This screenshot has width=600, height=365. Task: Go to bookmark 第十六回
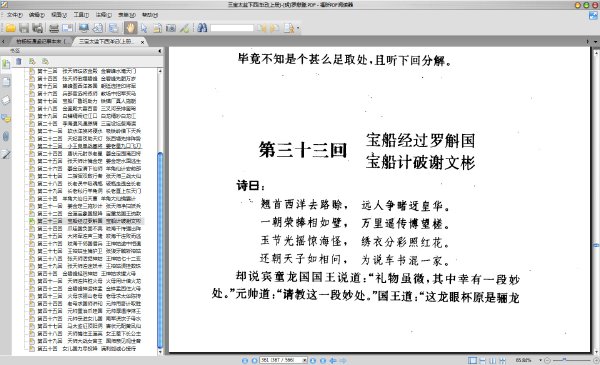pos(85,94)
